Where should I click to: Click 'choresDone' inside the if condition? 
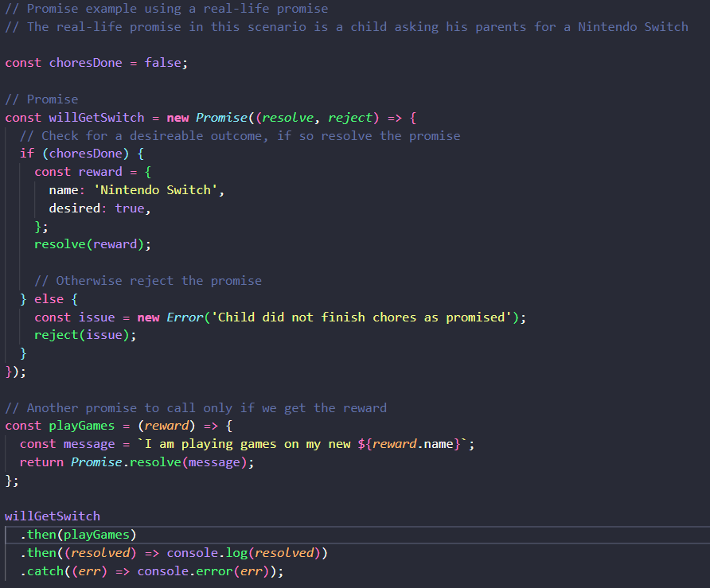(x=86, y=154)
